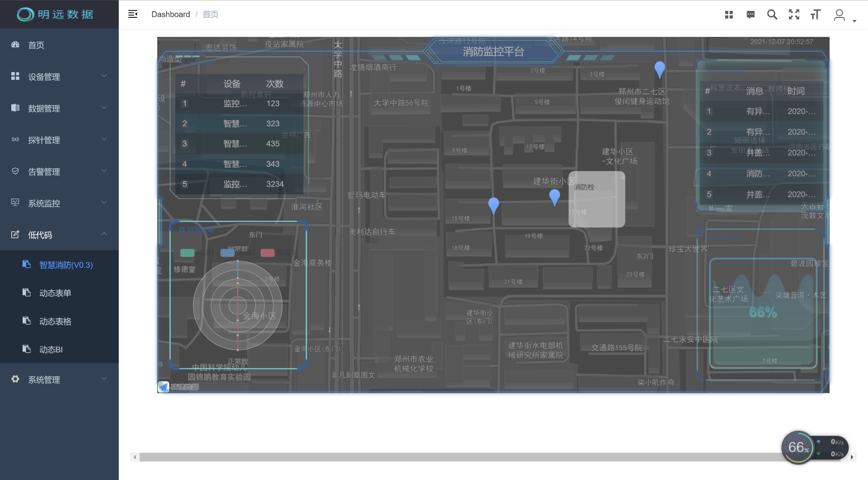Open 智慧消防(V0.3) submenu item
Viewport: 868px width, 480px height.
[x=59, y=265]
